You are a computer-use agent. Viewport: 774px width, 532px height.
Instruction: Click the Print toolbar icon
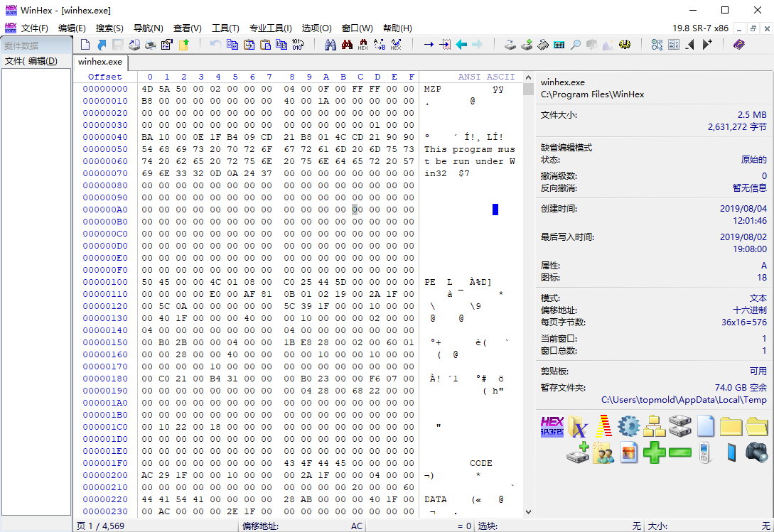click(151, 45)
